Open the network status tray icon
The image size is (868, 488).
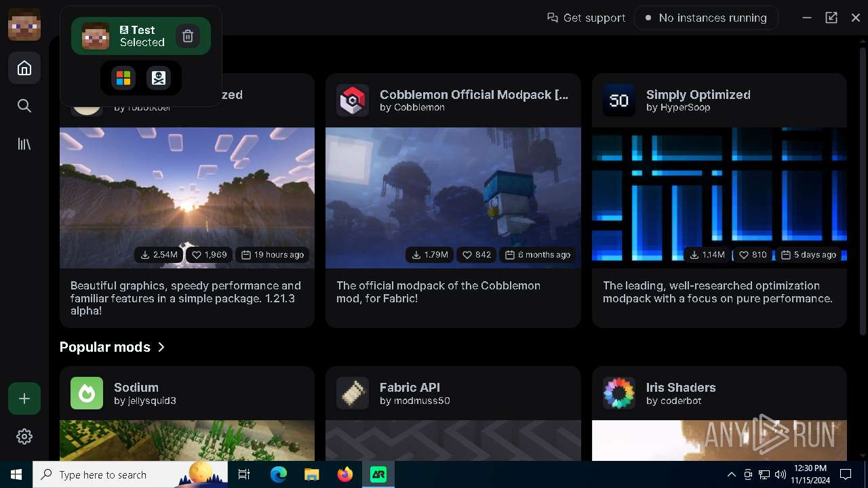[764, 474]
